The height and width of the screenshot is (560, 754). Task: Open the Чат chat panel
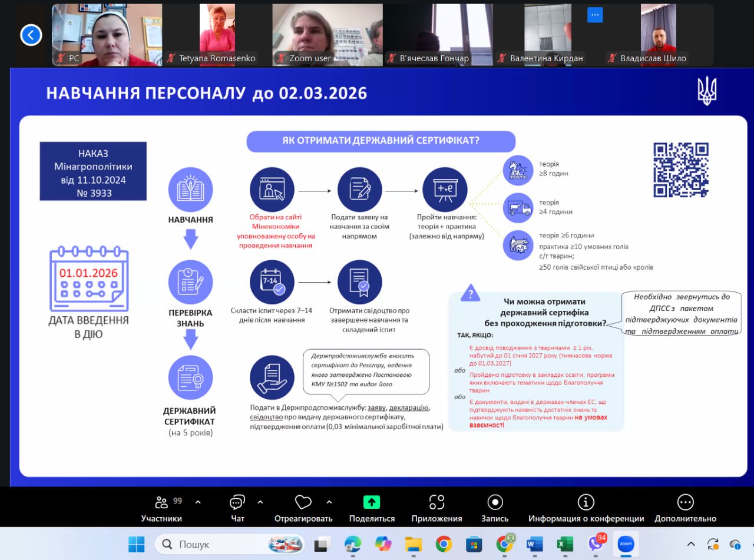pos(237,503)
